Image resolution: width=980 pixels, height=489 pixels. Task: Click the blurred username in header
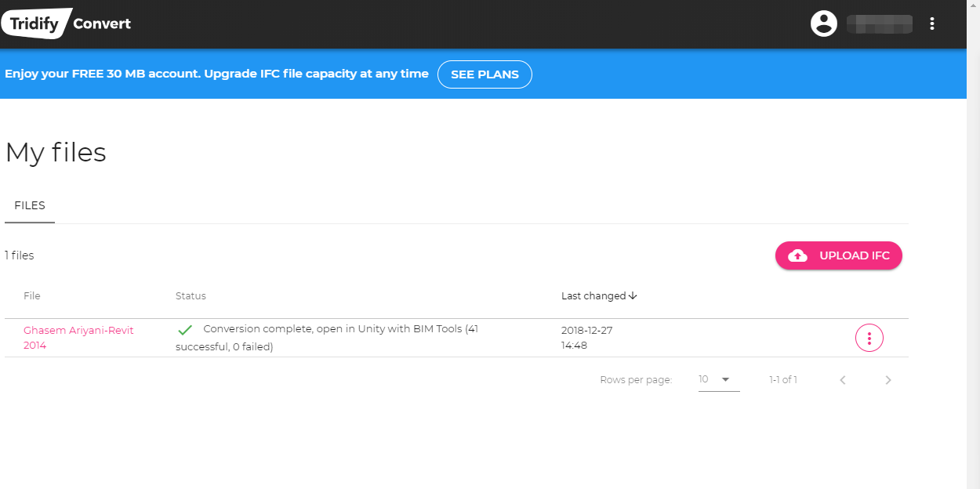pyautogui.click(x=880, y=24)
